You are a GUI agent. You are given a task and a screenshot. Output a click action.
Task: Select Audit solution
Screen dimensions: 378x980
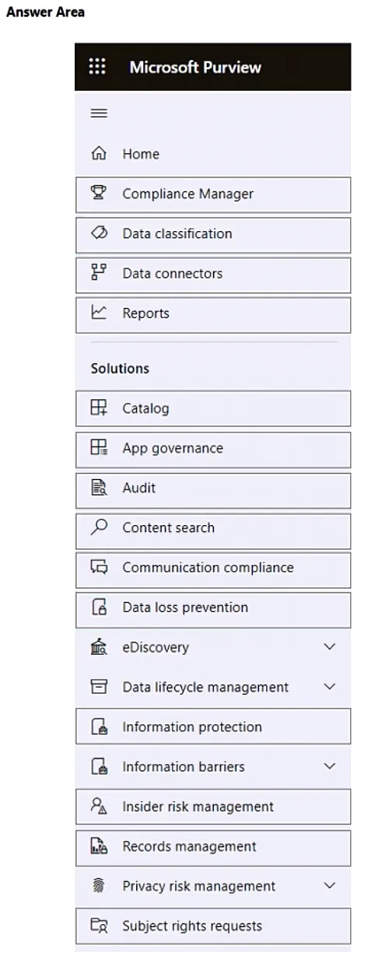[213, 489]
